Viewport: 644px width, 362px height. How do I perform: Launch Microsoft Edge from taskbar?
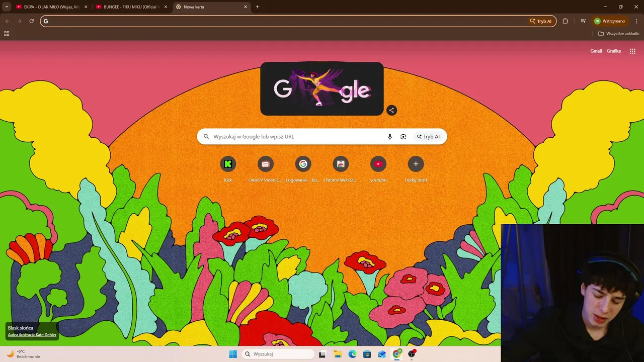[x=353, y=354]
